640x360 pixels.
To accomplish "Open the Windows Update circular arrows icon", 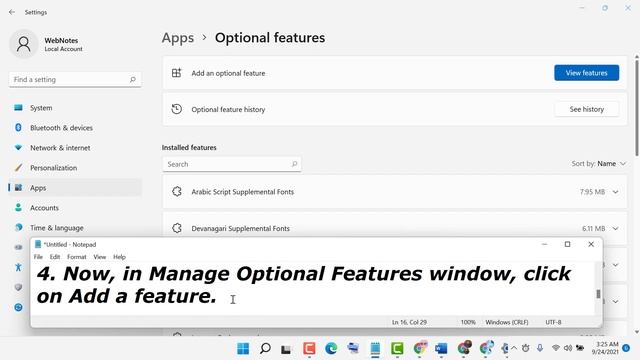I will pyautogui.click(x=18, y=307).
